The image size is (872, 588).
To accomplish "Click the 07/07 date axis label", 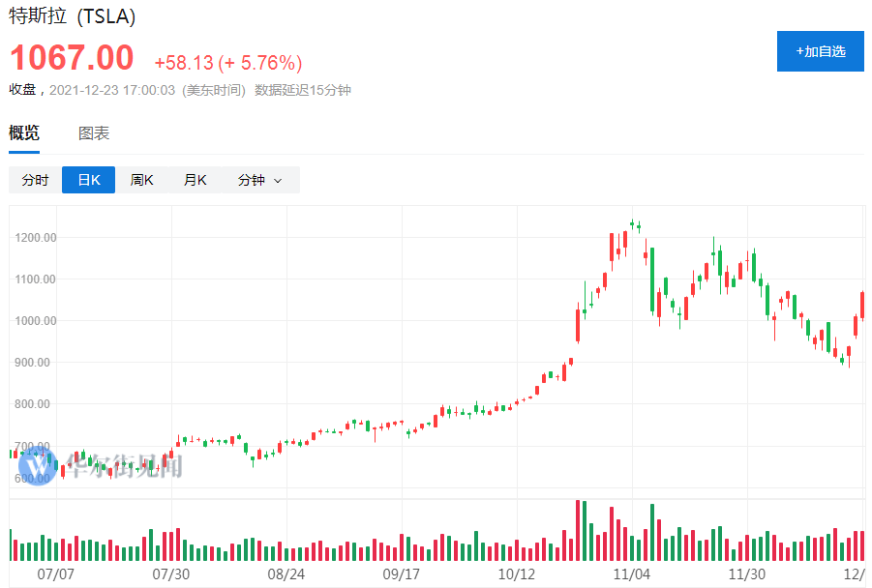I will pos(57,573).
